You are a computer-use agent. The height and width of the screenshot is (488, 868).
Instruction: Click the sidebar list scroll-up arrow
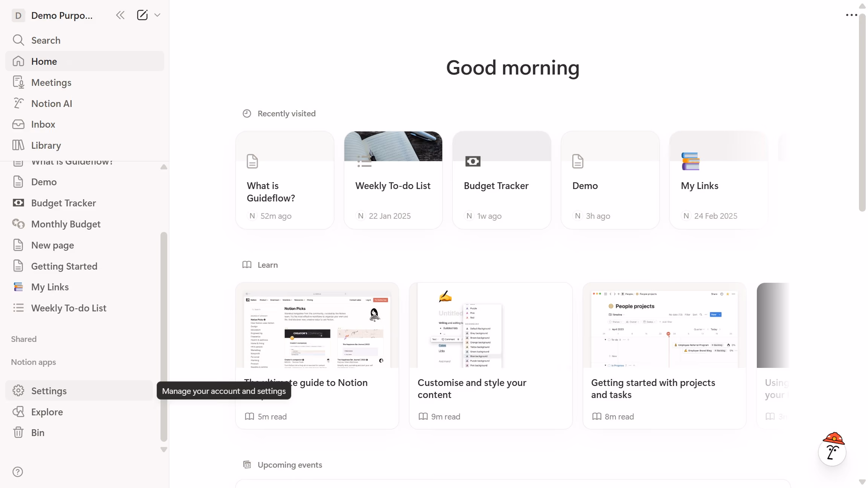coord(164,167)
